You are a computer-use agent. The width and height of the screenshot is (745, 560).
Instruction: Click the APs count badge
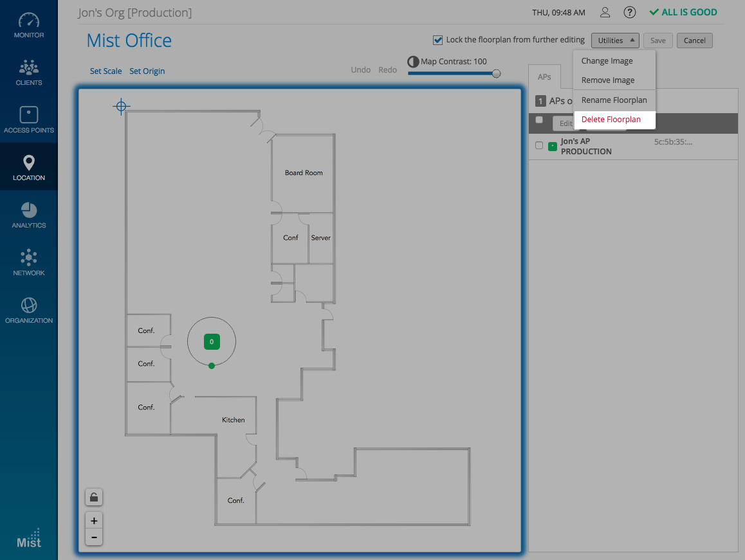[540, 101]
